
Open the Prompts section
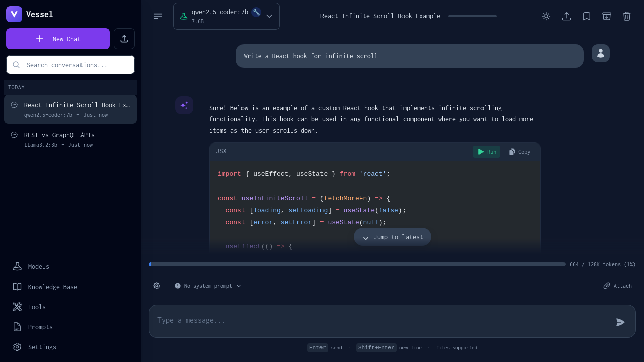click(40, 327)
